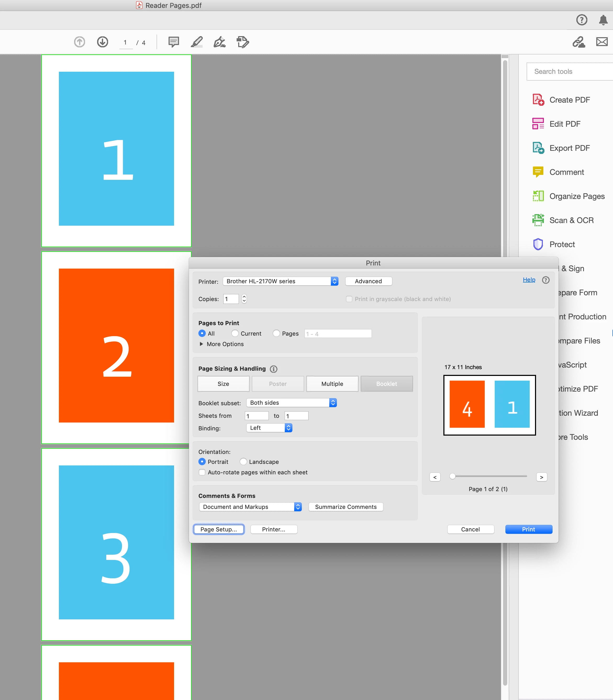Open the Scan & OCR tool
The image size is (613, 700).
click(571, 220)
